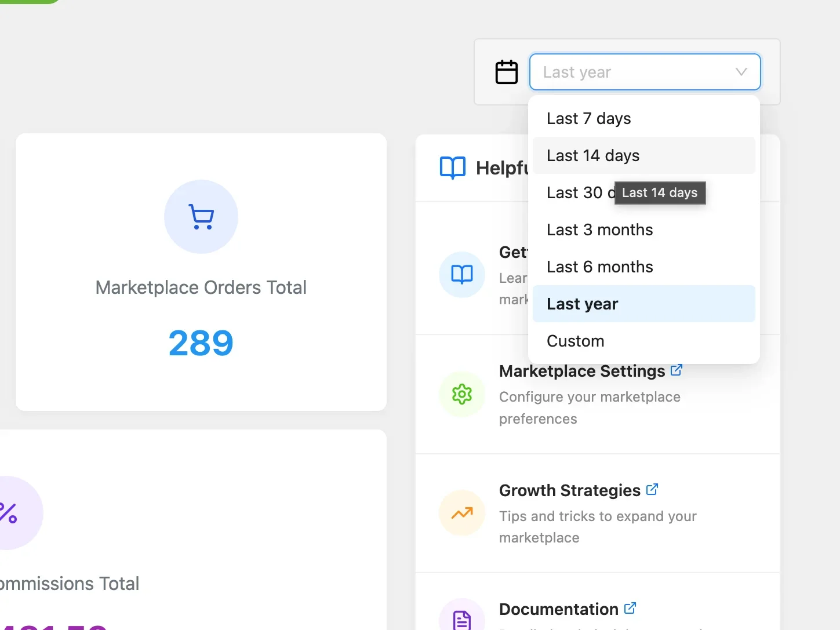Screen dimensions: 840x630
Task: Click the blue book icon in Getting Started row
Action: [462, 274]
